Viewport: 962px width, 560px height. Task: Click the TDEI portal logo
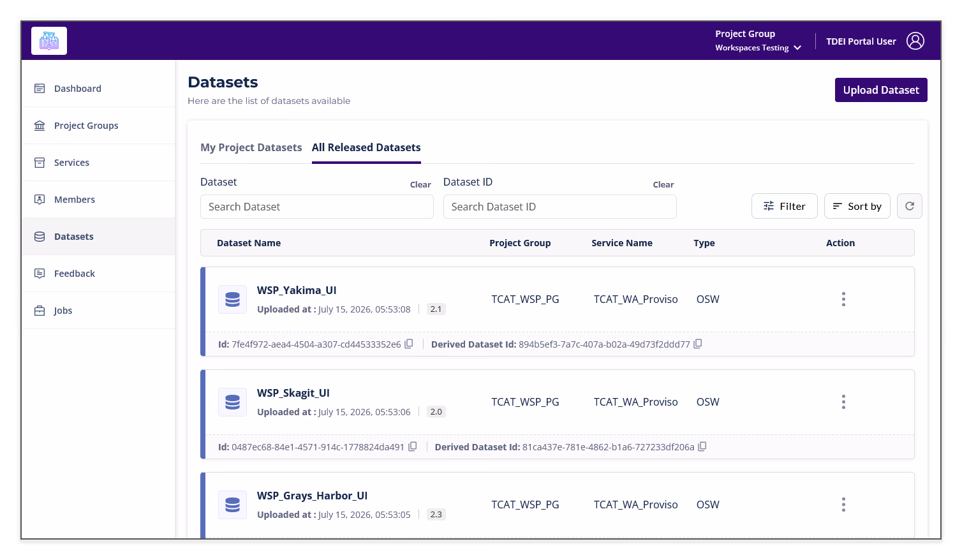tap(49, 41)
